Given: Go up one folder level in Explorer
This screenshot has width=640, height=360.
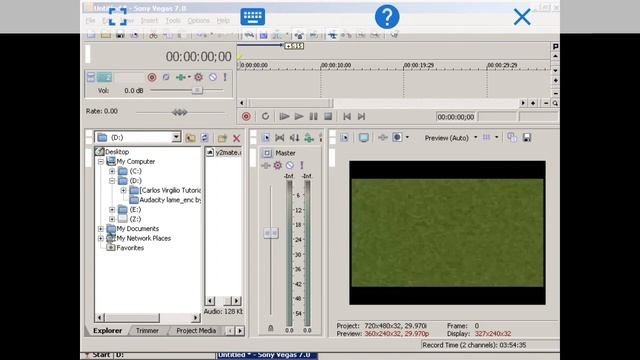Looking at the screenshot, I should [x=191, y=138].
